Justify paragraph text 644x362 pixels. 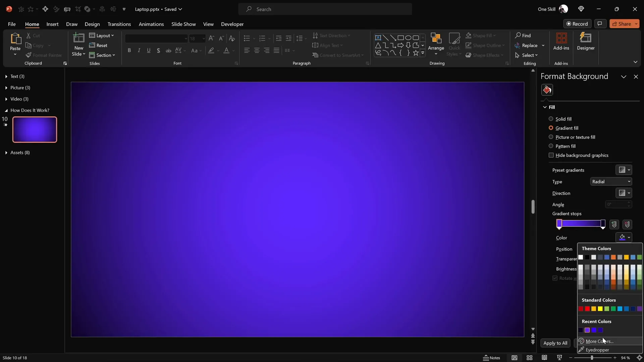[276, 50]
